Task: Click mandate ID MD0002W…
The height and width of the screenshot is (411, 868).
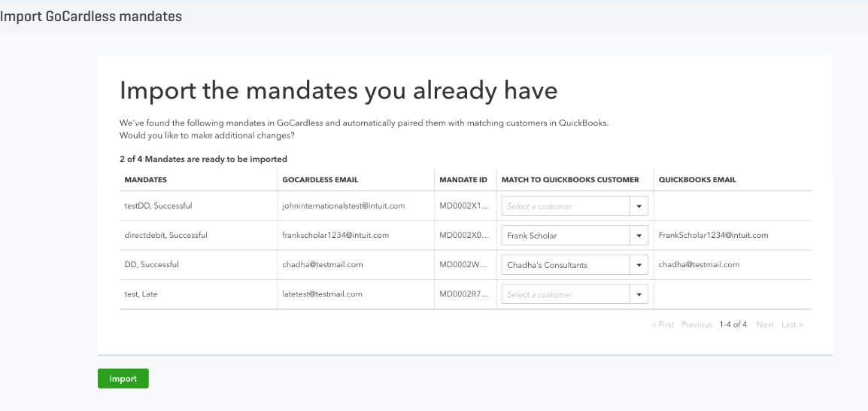Action: pos(464,264)
